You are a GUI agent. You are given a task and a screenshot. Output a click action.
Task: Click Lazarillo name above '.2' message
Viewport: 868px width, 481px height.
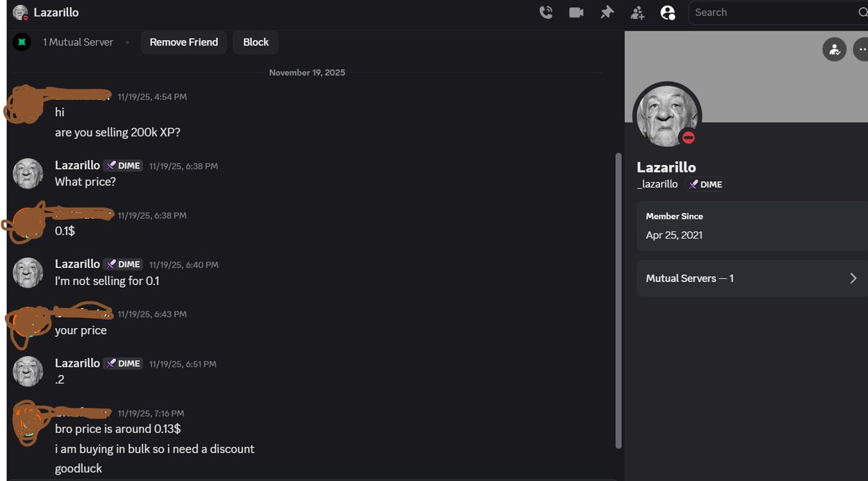(77, 363)
